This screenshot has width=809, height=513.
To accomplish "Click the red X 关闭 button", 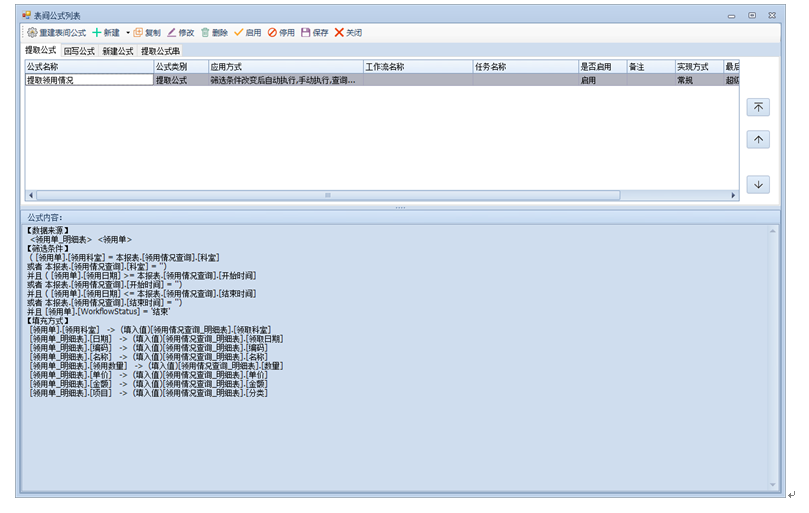I will pos(348,33).
